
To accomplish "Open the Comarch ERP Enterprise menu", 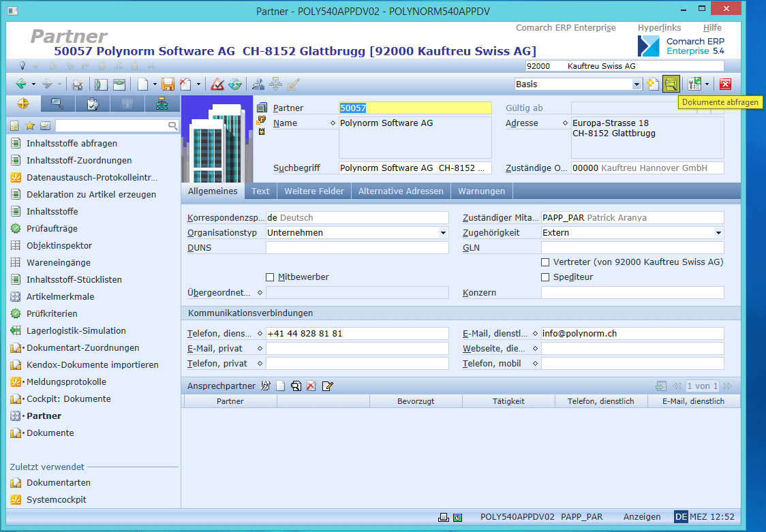I will pos(566,28).
